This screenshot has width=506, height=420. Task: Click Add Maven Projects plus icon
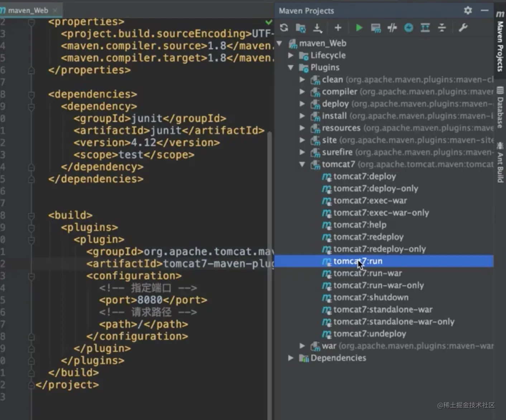click(338, 28)
